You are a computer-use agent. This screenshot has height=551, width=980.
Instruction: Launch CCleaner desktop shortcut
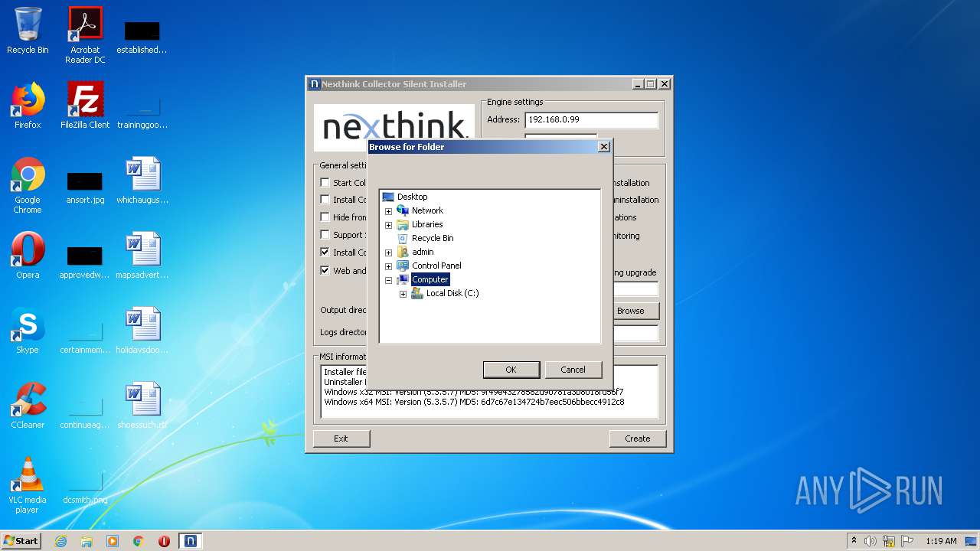click(28, 406)
